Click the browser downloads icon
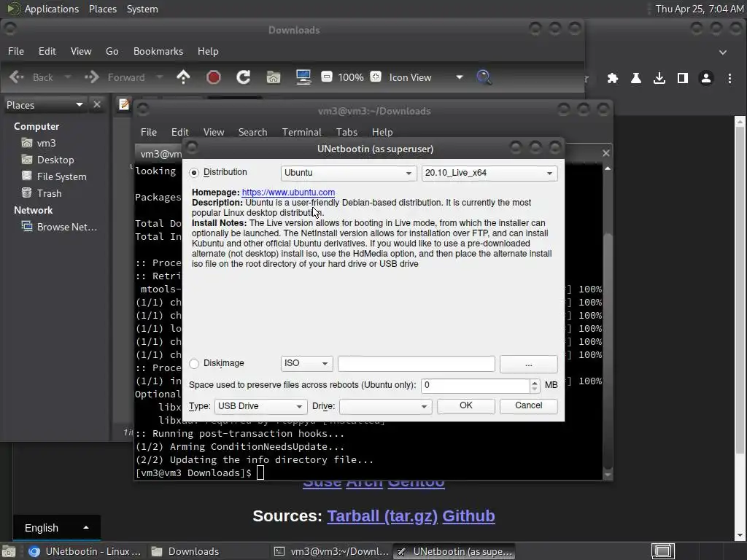The width and height of the screenshot is (747, 560). click(x=659, y=78)
